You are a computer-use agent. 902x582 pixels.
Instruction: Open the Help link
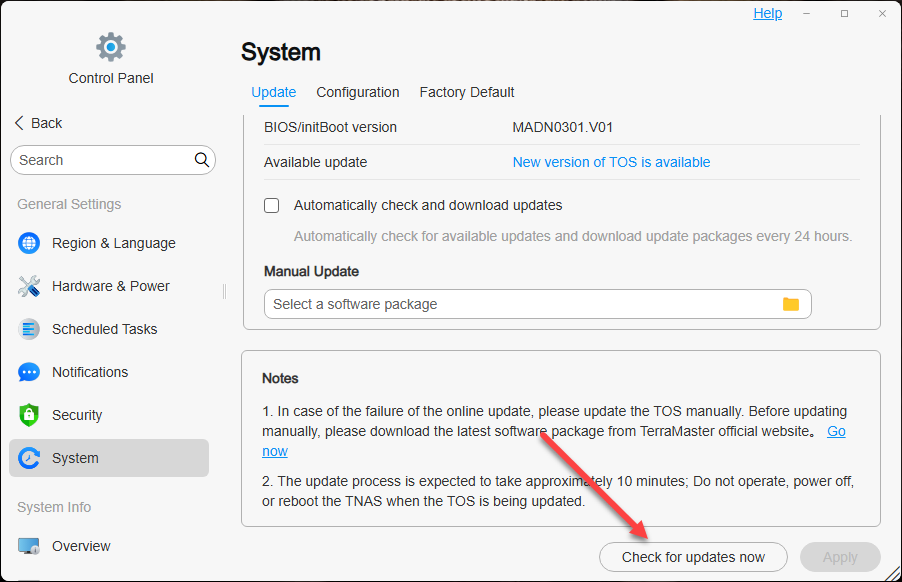[768, 13]
